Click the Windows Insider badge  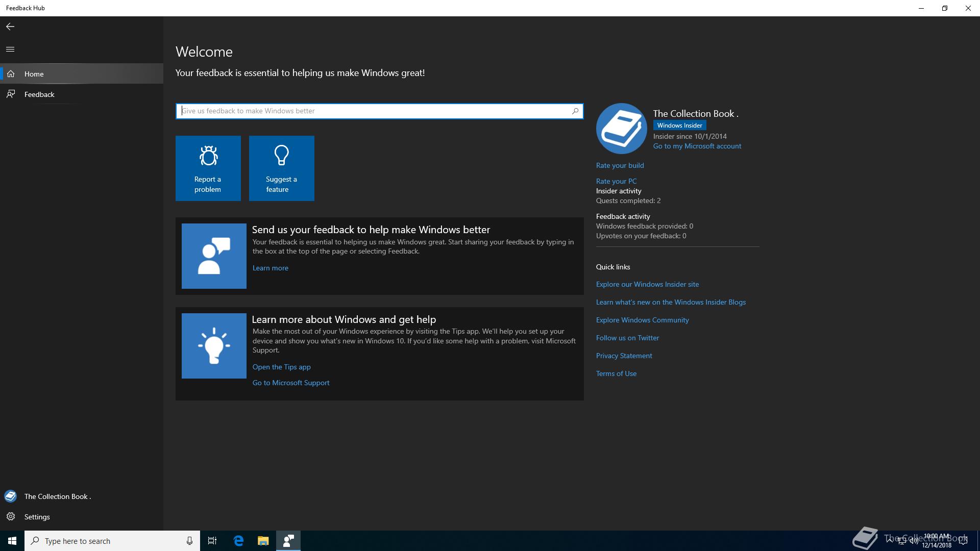pos(679,125)
